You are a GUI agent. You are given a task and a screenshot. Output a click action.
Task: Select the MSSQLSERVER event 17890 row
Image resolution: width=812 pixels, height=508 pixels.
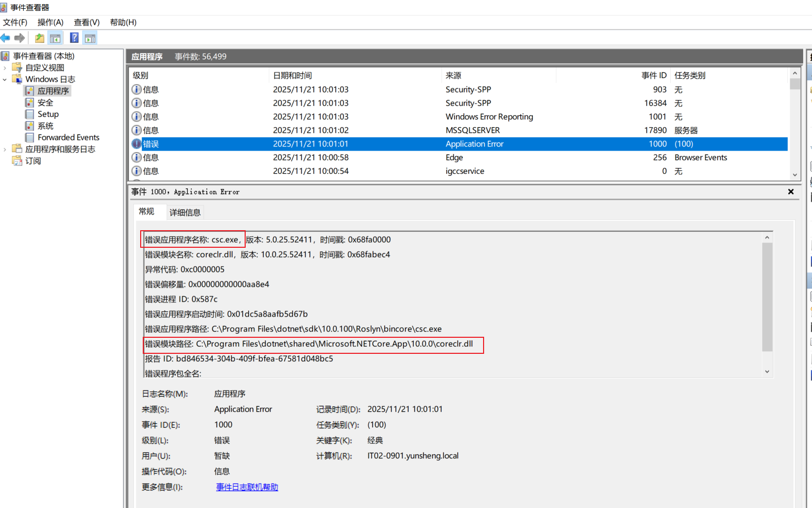[459, 130]
